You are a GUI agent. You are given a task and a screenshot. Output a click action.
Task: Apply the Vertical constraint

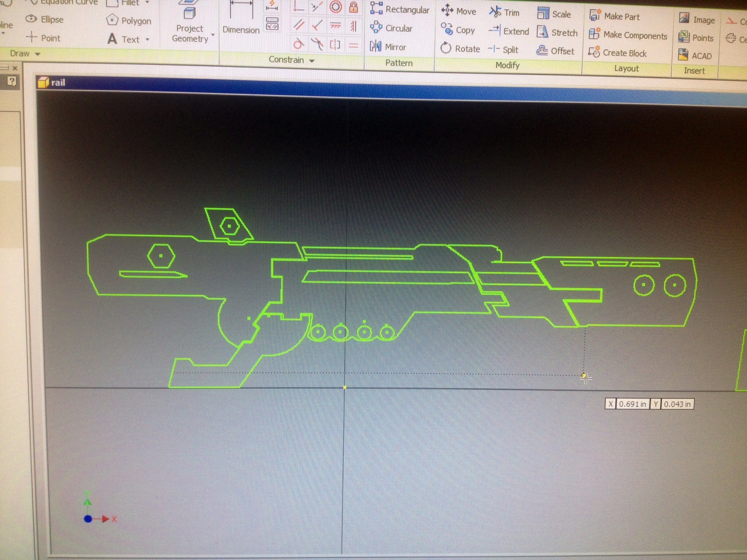tap(353, 26)
